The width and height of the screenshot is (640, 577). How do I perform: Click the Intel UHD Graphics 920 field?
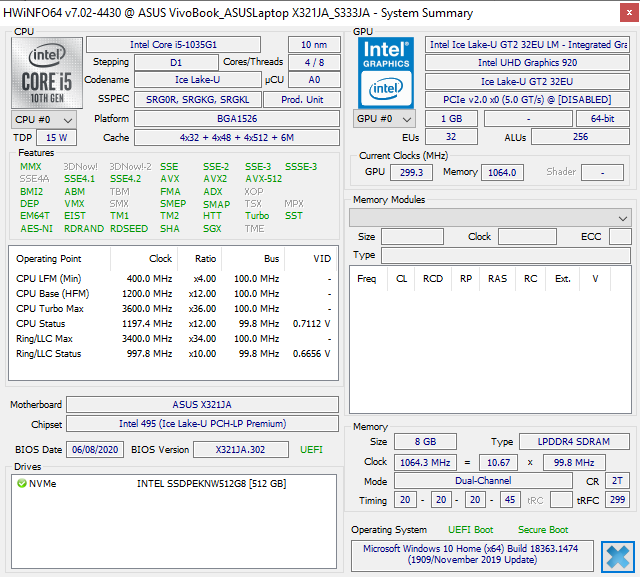[x=526, y=63]
